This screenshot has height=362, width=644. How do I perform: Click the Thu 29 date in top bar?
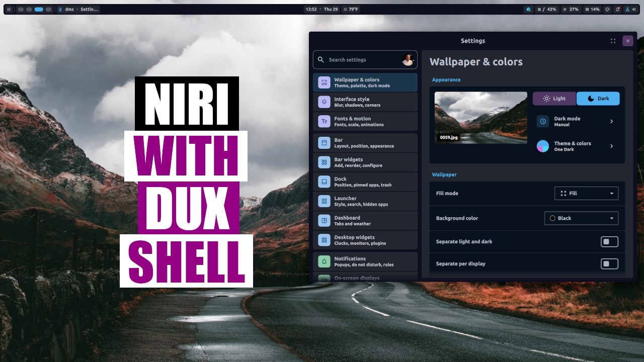331,9
